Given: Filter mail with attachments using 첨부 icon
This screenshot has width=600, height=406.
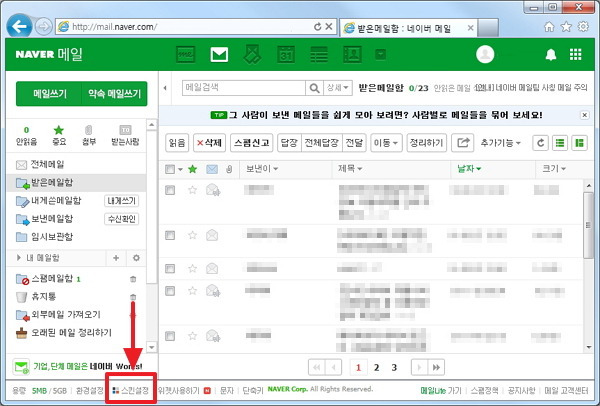Looking at the screenshot, I should click(89, 135).
